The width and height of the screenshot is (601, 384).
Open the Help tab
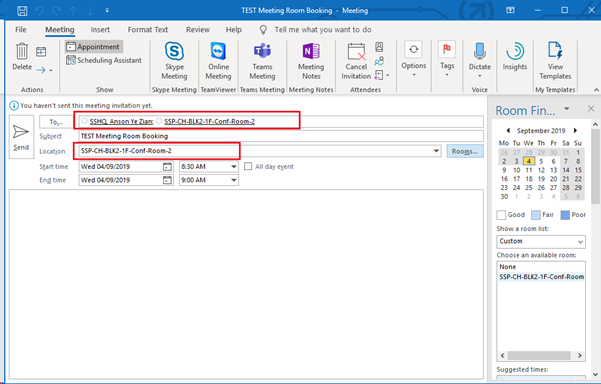(233, 30)
